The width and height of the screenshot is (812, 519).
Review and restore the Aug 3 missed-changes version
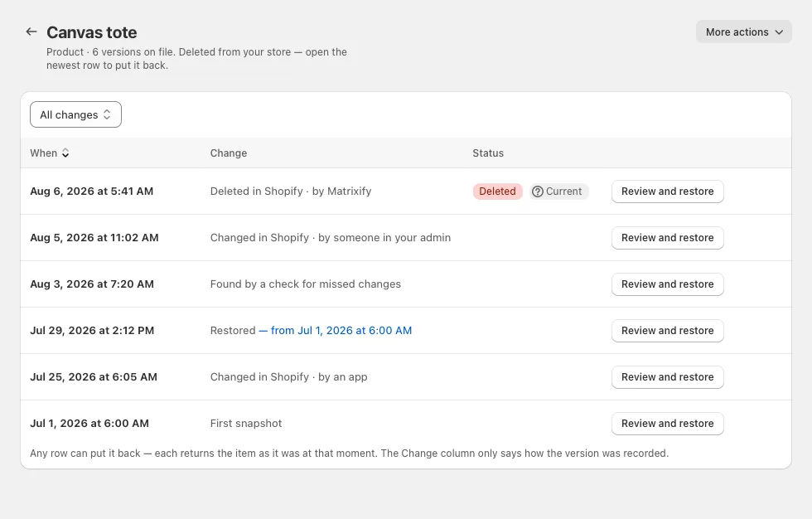pos(667,284)
